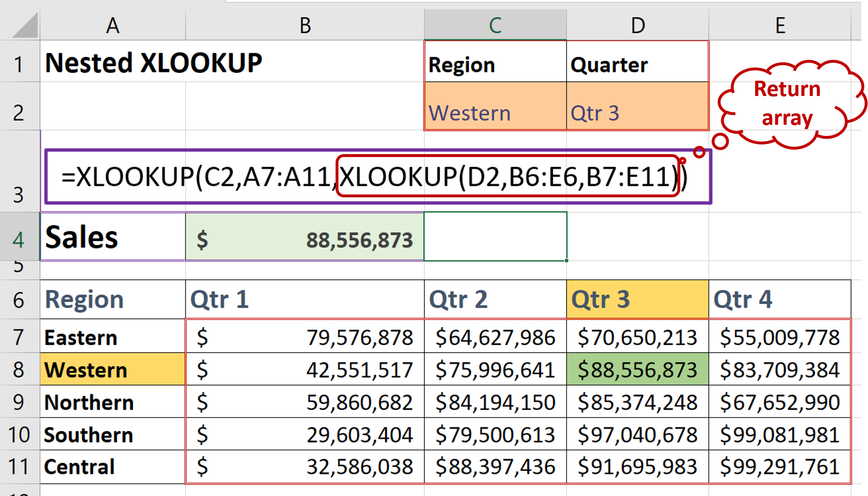Click the 'Qtr 1' column heading
868x496 pixels.
click(x=305, y=300)
